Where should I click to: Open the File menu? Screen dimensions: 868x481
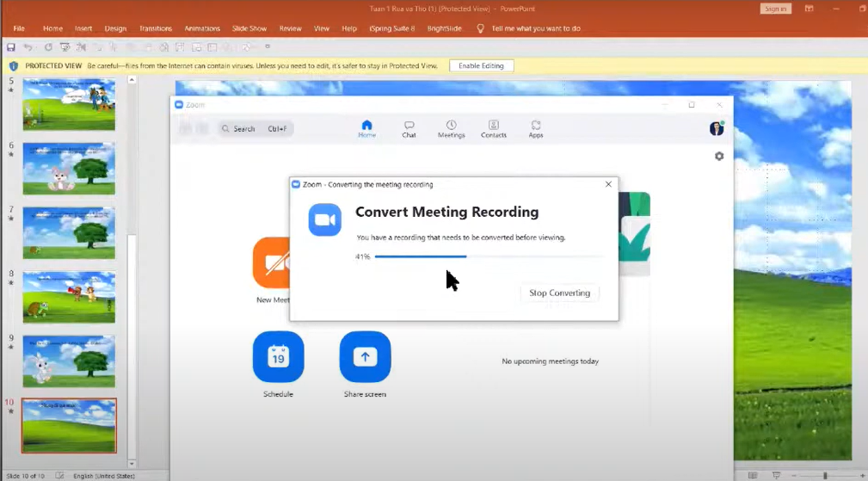point(19,28)
